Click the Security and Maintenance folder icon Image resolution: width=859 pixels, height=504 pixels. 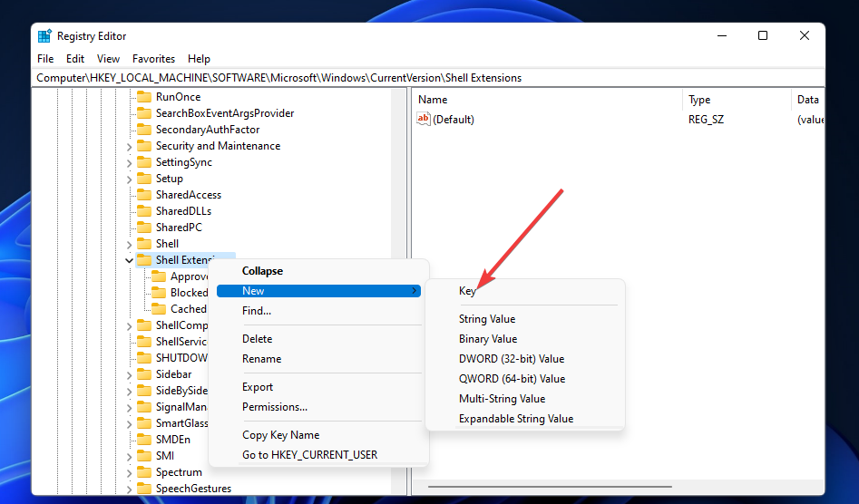[x=144, y=146]
